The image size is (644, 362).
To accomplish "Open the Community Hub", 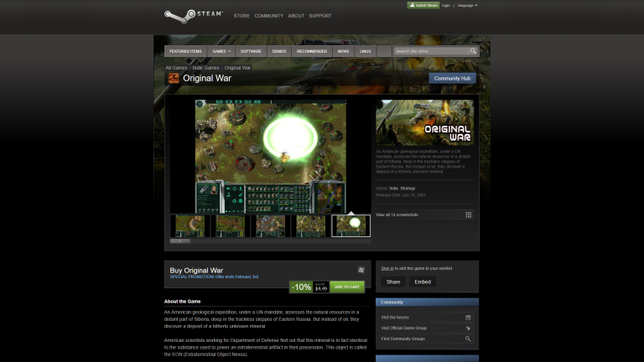I will click(452, 79).
